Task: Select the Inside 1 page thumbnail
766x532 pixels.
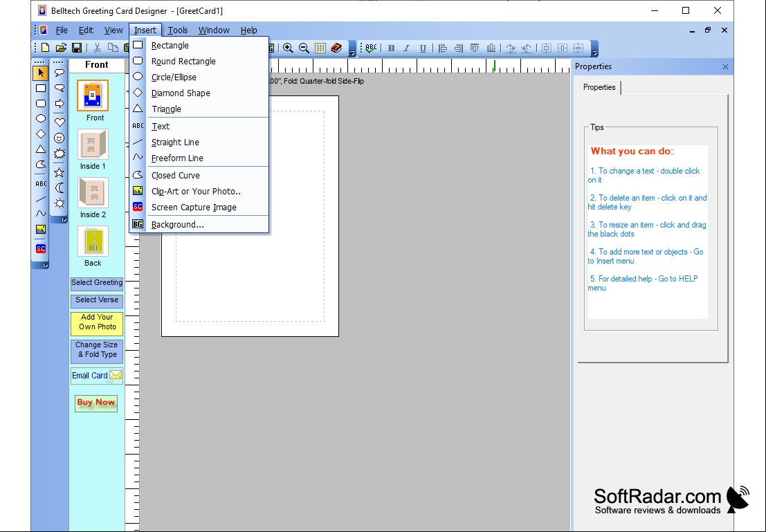Action: point(93,144)
